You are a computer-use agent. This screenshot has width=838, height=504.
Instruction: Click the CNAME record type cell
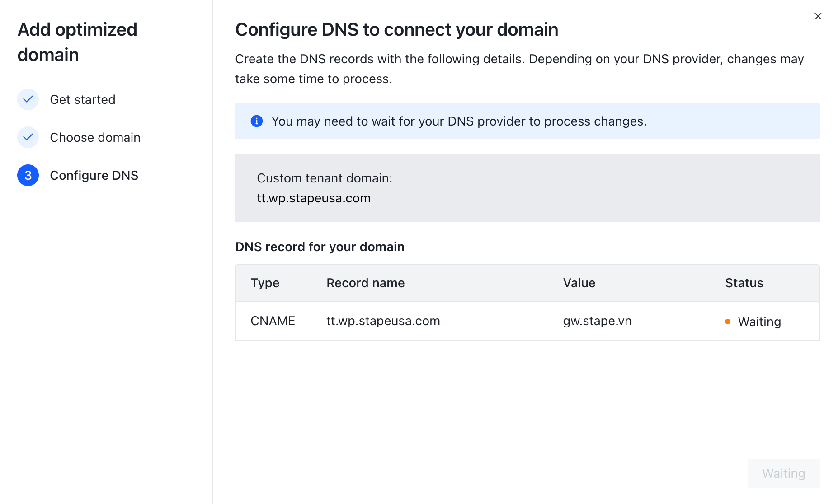tap(273, 321)
